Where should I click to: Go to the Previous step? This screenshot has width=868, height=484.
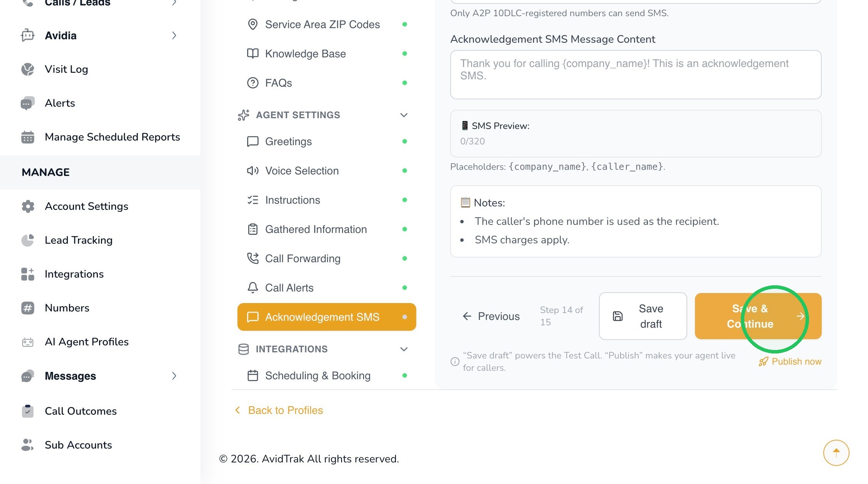[x=491, y=316]
